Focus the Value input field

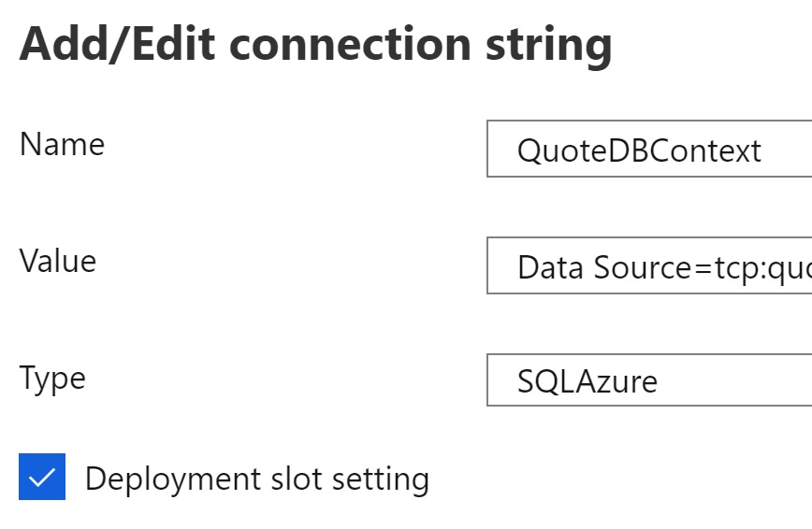tap(649, 267)
